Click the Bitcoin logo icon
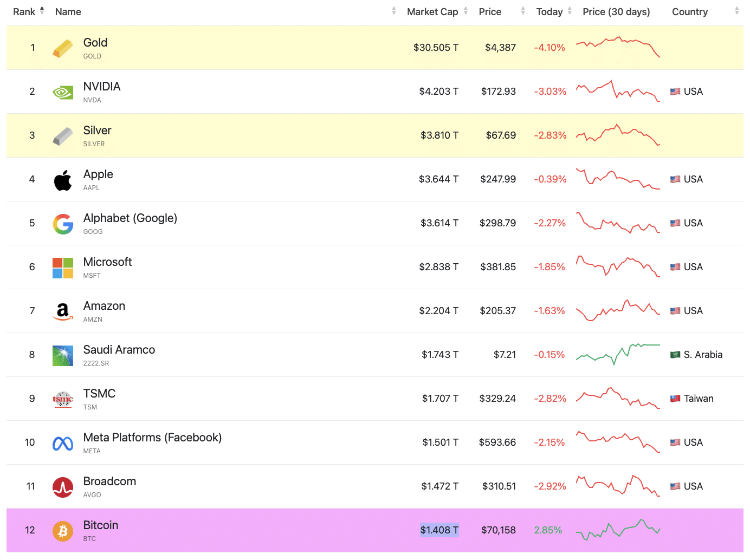Screen dimensions: 750x560 point(63,531)
